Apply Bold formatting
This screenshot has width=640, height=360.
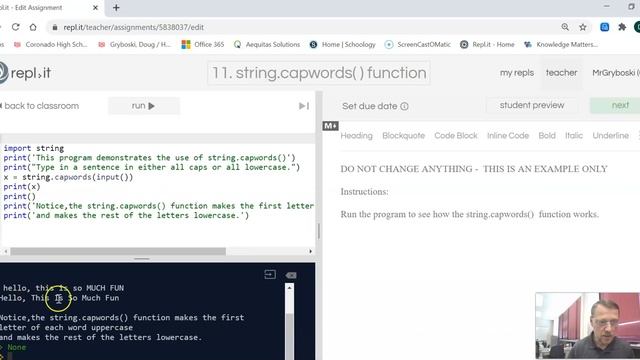(x=547, y=136)
